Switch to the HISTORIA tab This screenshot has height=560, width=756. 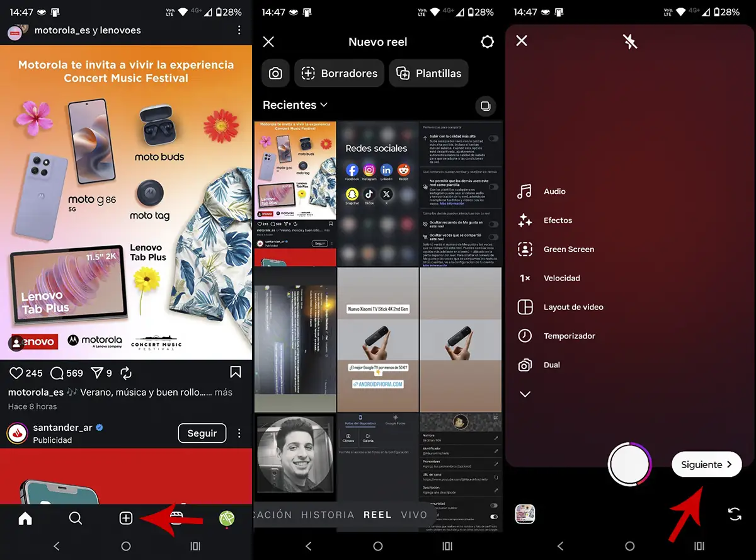click(328, 515)
